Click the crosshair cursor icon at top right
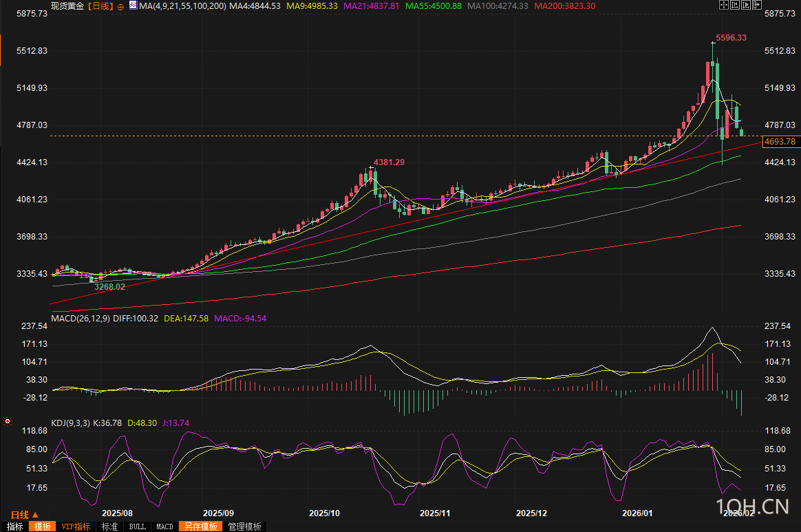This screenshot has height=532, width=801. 723,6
